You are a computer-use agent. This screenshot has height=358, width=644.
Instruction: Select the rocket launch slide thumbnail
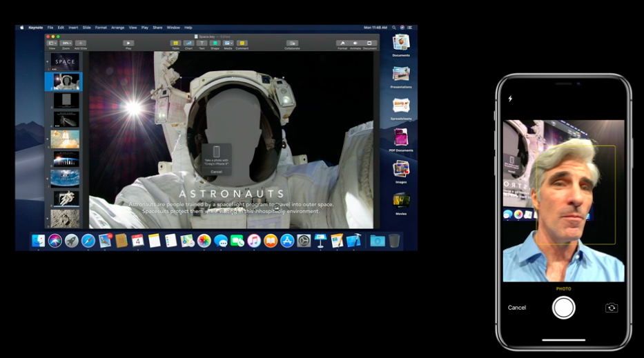coord(65,139)
